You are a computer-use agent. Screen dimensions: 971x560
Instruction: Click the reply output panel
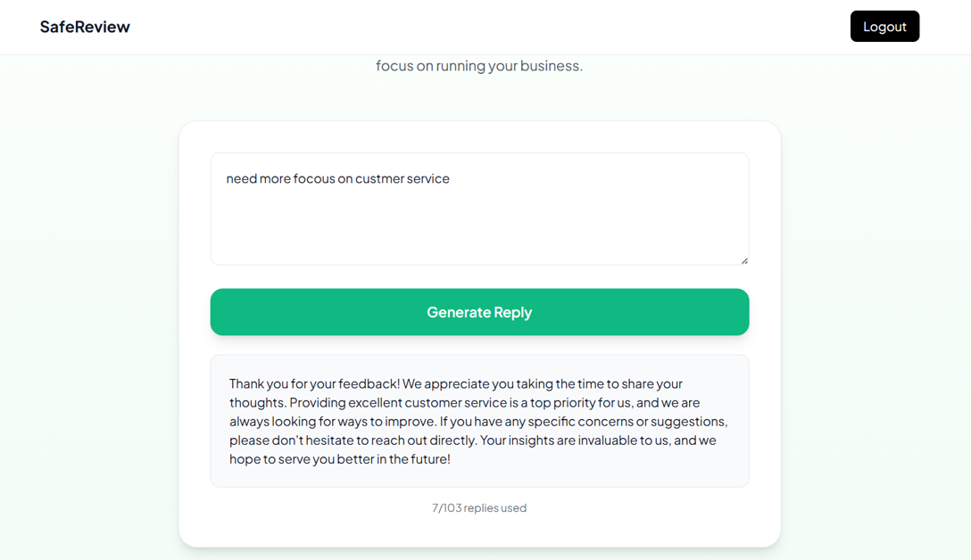[479, 420]
